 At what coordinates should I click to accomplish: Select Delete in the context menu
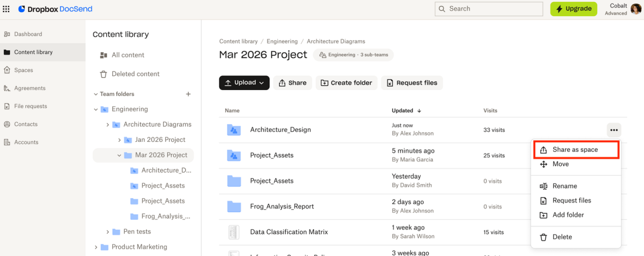562,237
